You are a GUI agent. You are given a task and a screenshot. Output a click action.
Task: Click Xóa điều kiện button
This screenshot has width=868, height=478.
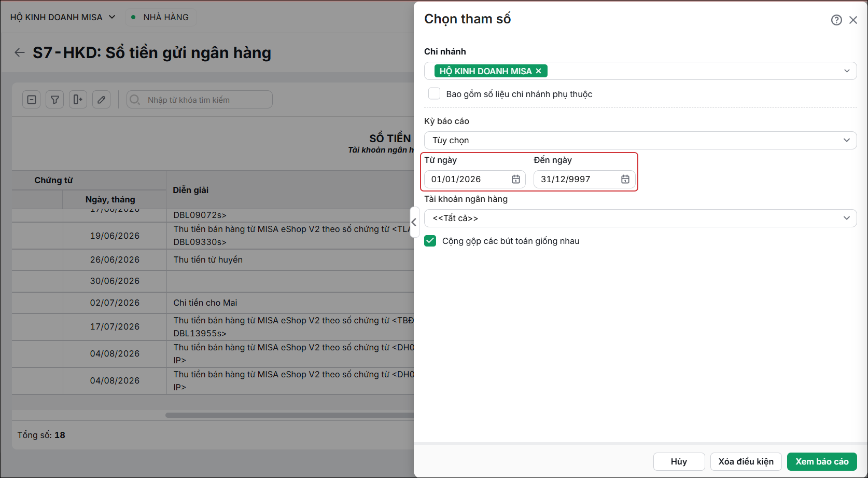(746, 461)
